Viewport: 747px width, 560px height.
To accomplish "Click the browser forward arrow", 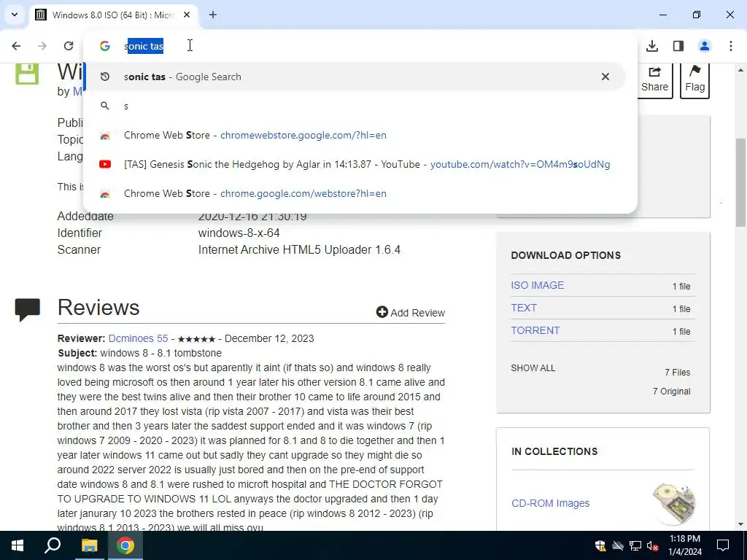I will tap(42, 46).
